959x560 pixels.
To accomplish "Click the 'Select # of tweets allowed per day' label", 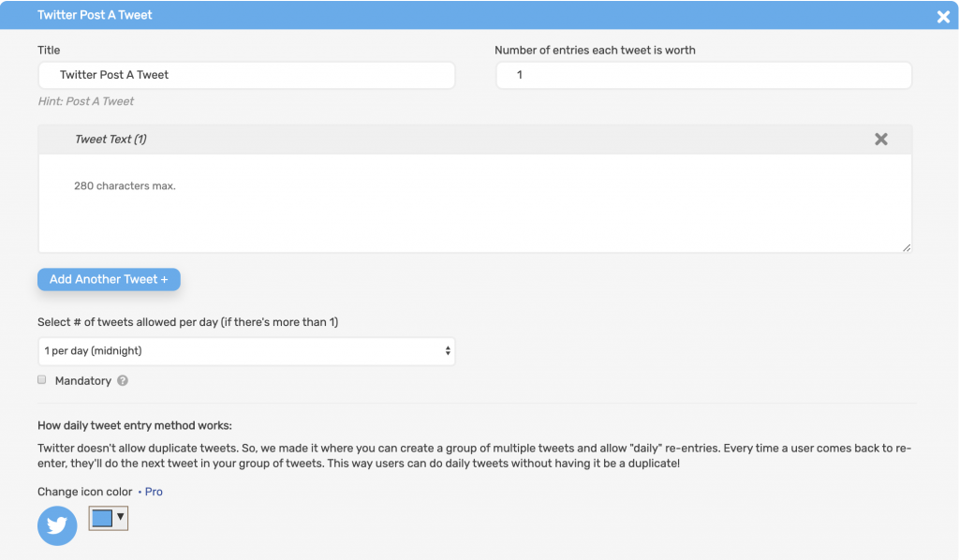I will pos(187,322).
